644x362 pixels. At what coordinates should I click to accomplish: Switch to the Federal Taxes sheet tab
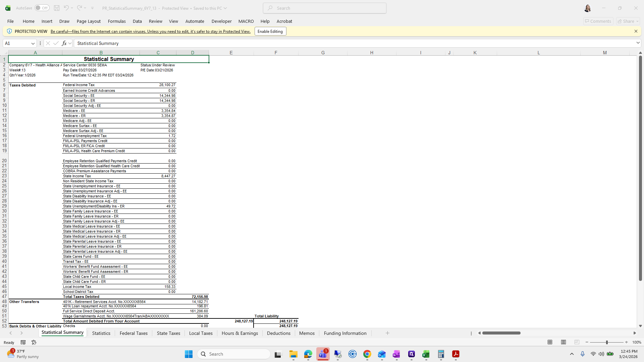(x=133, y=333)
